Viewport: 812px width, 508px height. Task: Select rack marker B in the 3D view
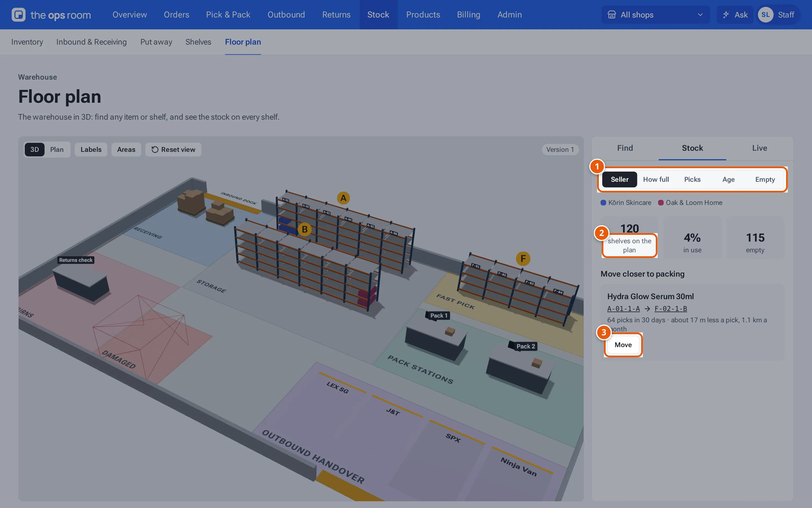pyautogui.click(x=305, y=229)
